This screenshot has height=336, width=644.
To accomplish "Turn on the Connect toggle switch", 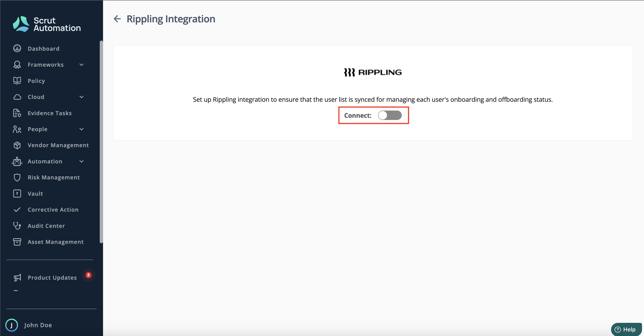I will [389, 115].
